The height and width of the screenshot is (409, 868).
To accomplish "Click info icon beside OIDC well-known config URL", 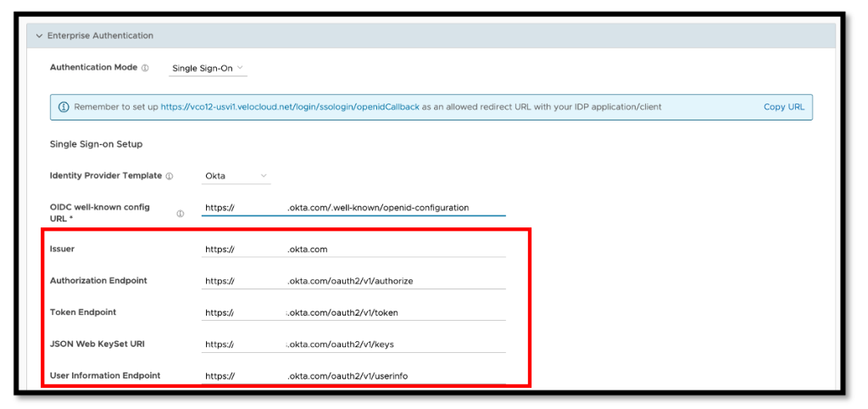I will point(180,214).
